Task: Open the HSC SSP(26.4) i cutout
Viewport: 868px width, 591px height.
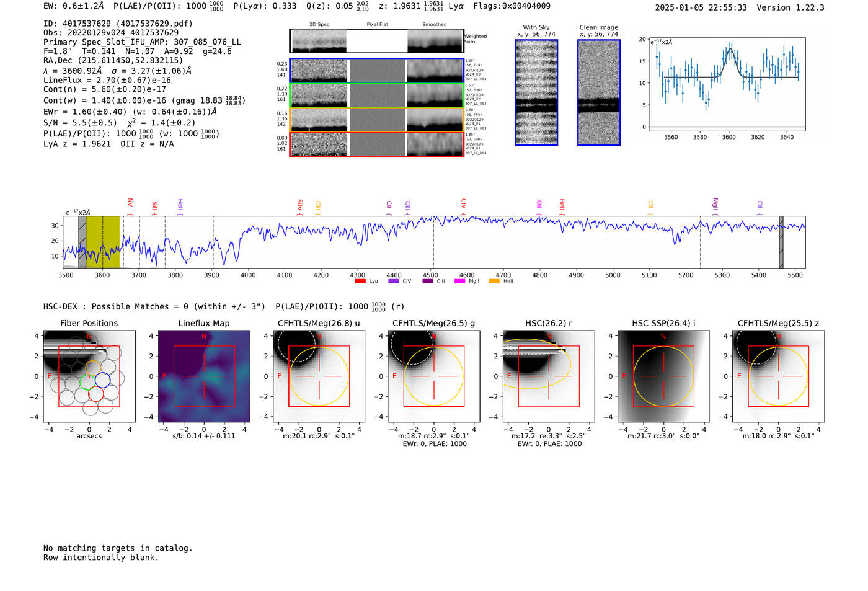Action: [663, 376]
